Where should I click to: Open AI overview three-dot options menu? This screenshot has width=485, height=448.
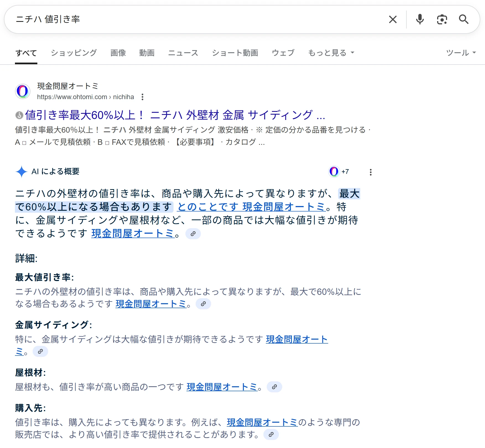[x=371, y=172]
